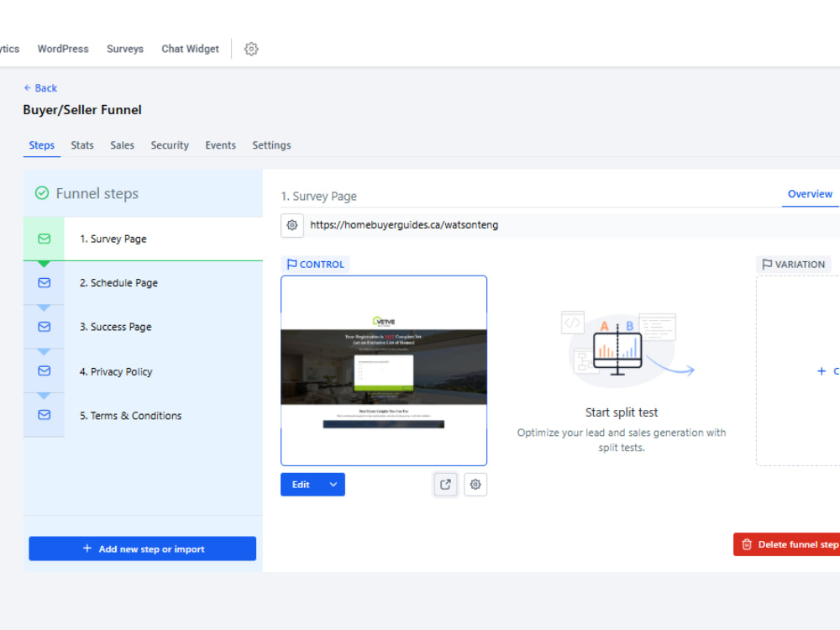Switch to the Settings tab

271,145
